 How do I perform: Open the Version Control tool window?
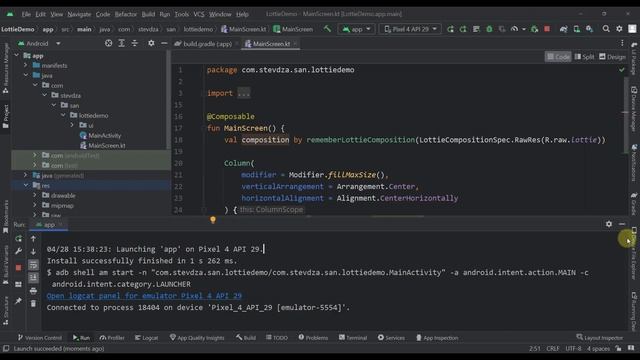point(40,338)
